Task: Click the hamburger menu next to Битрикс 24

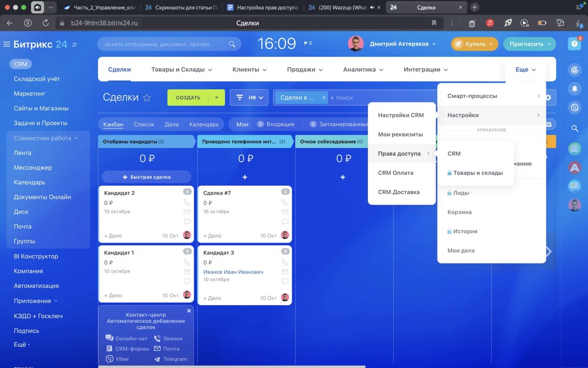Action: point(7,44)
